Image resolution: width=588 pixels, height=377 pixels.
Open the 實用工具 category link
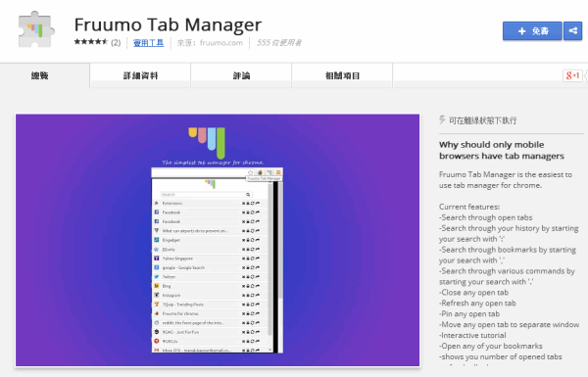(x=149, y=43)
